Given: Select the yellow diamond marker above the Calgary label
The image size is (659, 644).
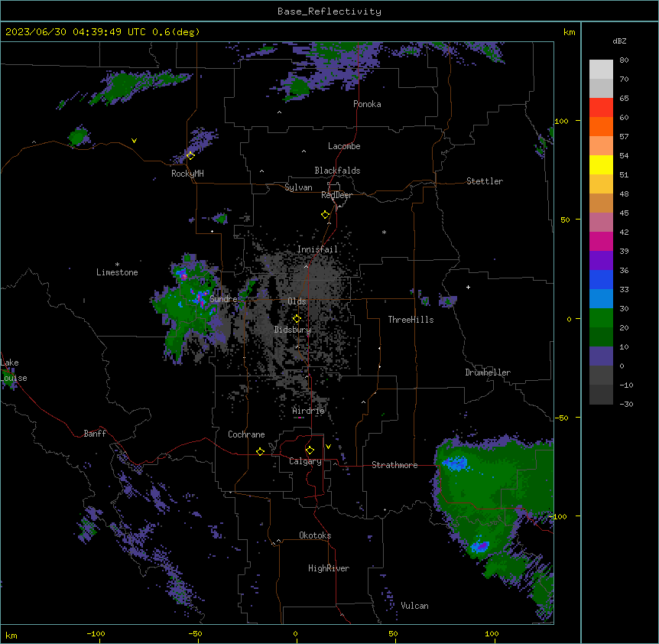Looking at the screenshot, I should click(310, 450).
